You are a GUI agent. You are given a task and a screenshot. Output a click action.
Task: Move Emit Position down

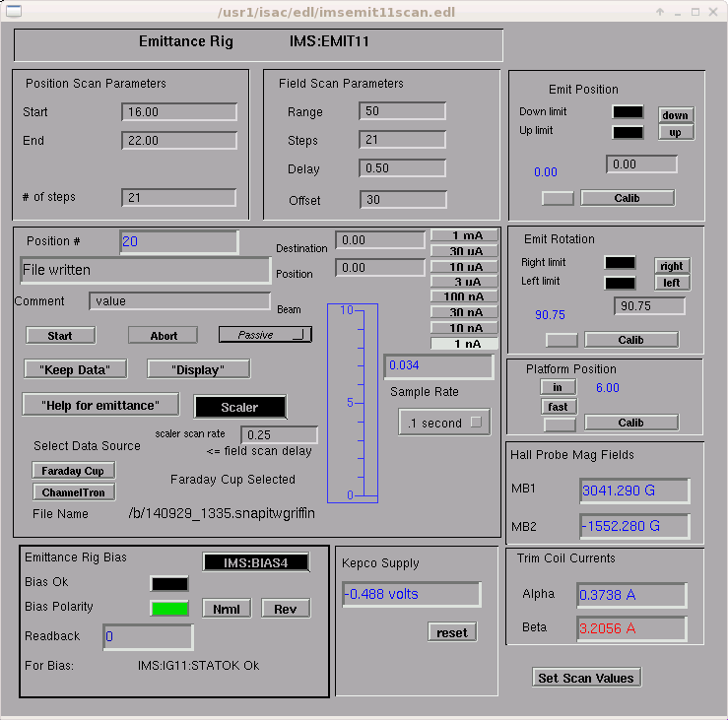coord(676,115)
